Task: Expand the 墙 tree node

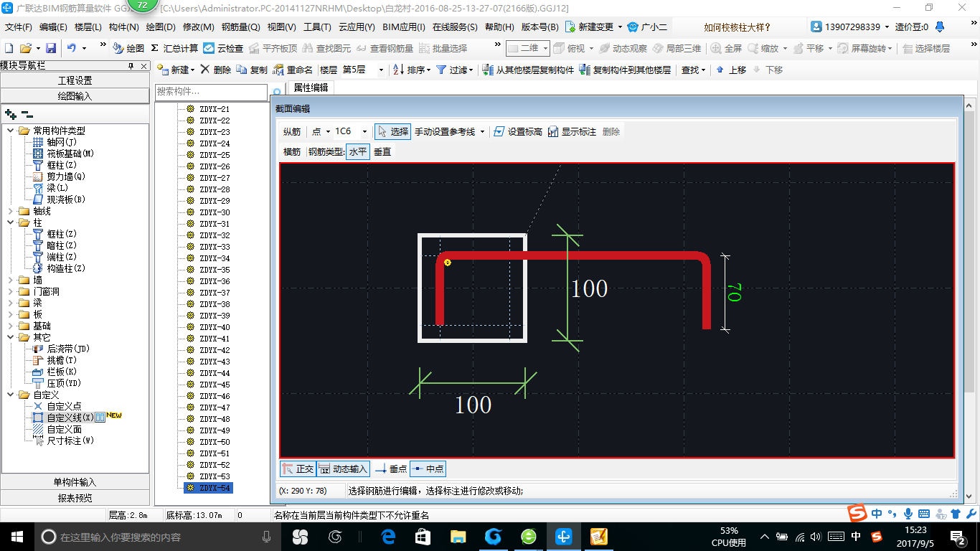Action: (x=10, y=280)
